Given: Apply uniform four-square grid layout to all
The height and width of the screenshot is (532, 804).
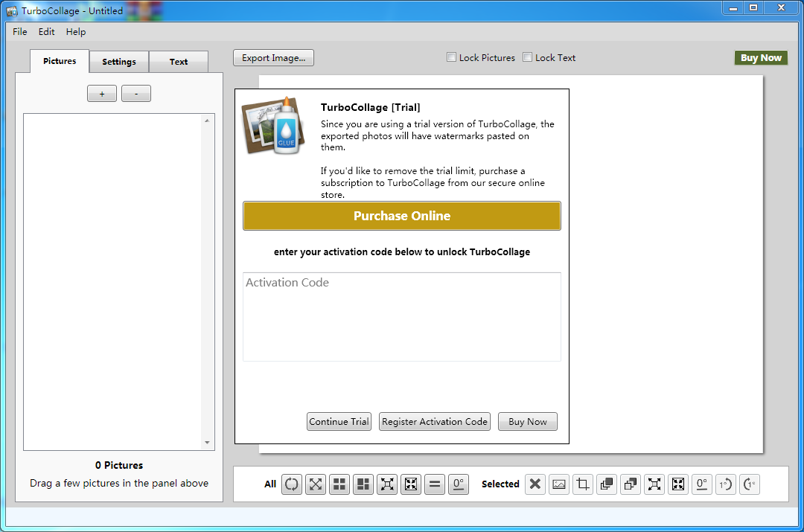Looking at the screenshot, I should pyautogui.click(x=339, y=484).
